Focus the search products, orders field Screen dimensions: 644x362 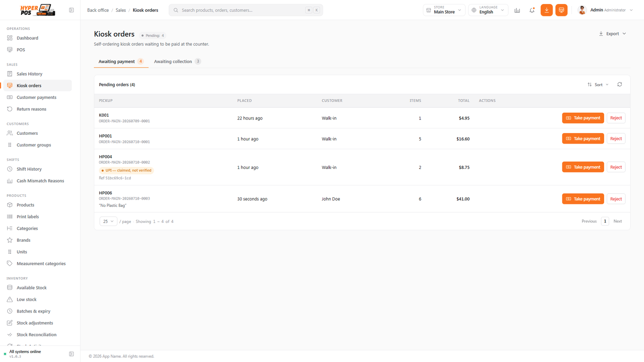click(246, 10)
